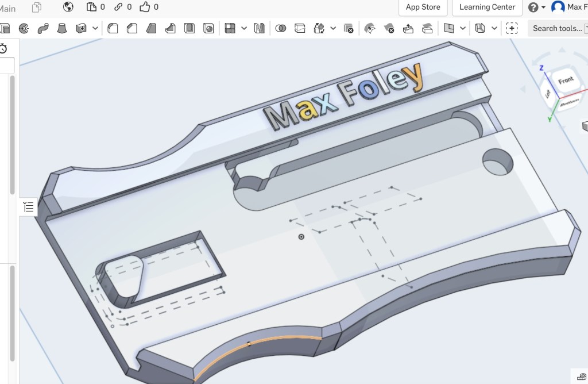Click the Search tools field

(x=556, y=28)
